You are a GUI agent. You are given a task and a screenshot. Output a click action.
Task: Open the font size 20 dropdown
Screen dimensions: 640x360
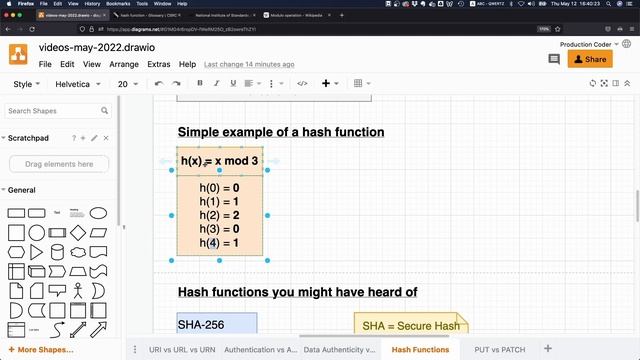tap(128, 84)
